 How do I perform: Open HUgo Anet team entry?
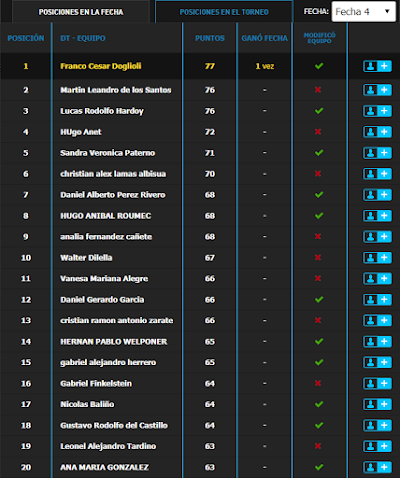tap(81, 132)
